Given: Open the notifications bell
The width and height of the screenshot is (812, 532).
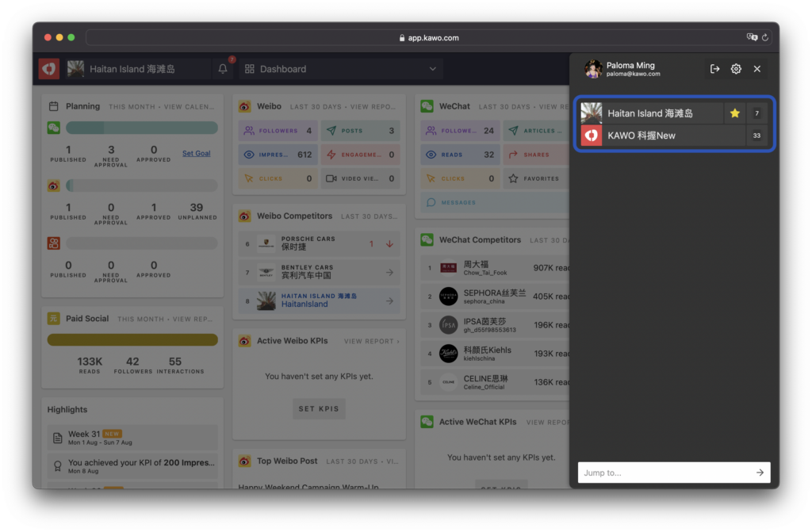Looking at the screenshot, I should (223, 69).
